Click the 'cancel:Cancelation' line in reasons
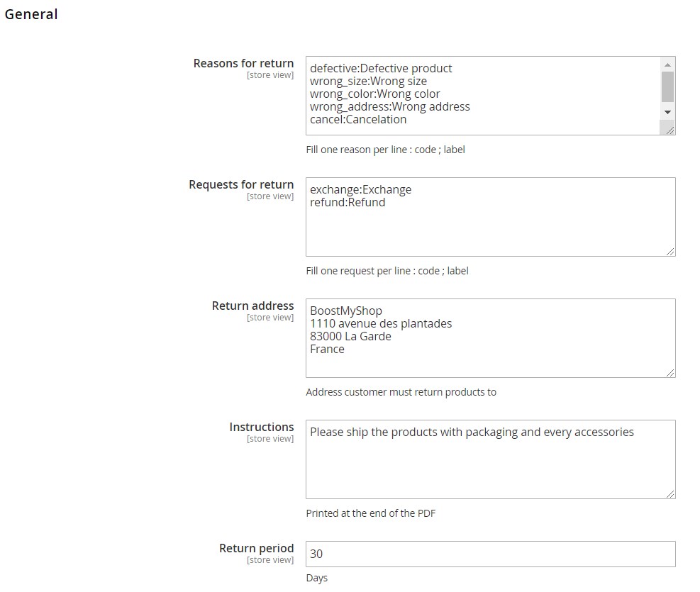This screenshot has height=592, width=700. click(358, 120)
